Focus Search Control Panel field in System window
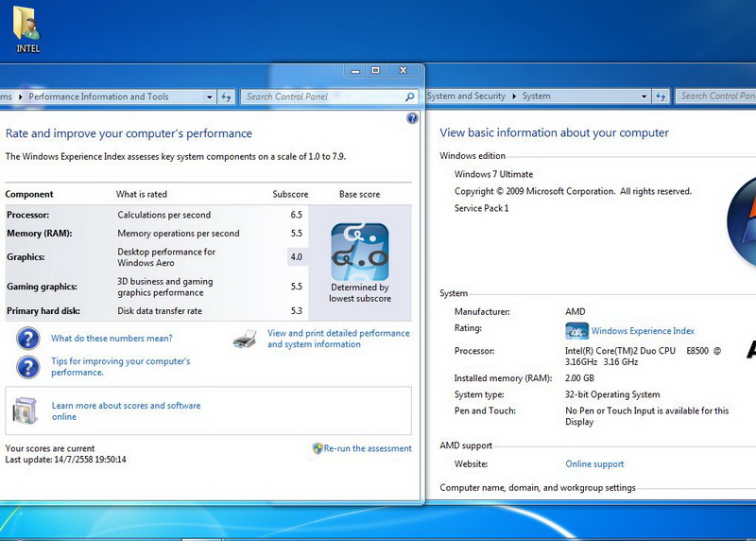The image size is (756, 541). pos(716,96)
